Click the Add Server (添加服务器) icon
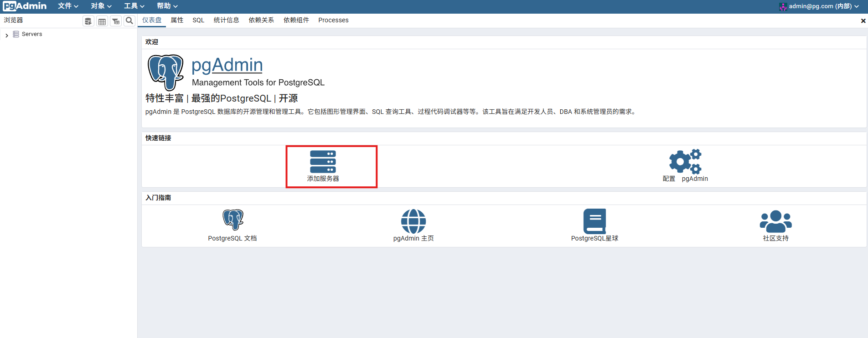The image size is (868, 338). pyautogui.click(x=323, y=162)
